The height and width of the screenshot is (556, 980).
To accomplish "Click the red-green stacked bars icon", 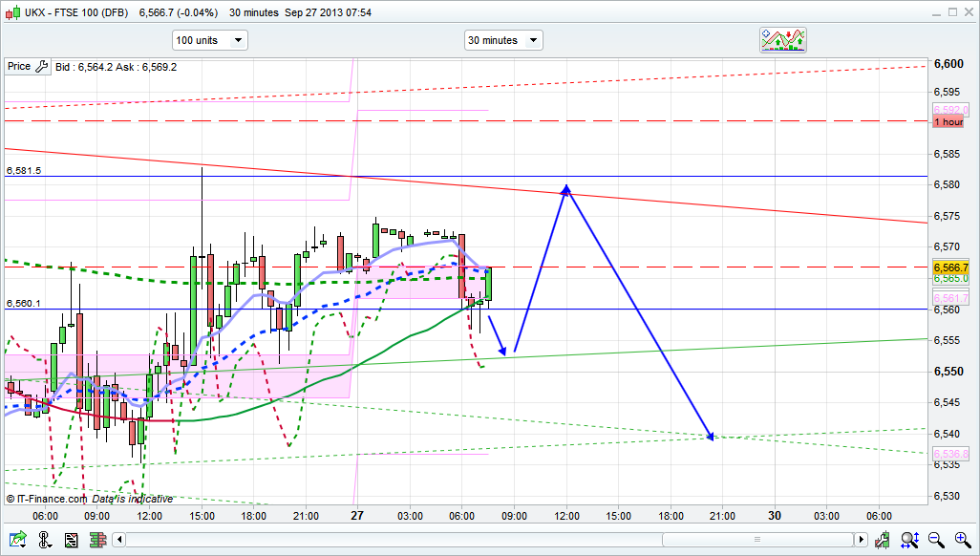I will 97,540.
